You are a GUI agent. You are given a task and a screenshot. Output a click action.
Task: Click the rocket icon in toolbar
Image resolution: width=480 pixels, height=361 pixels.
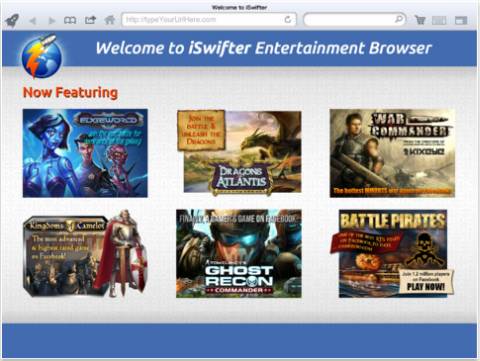pos(12,21)
